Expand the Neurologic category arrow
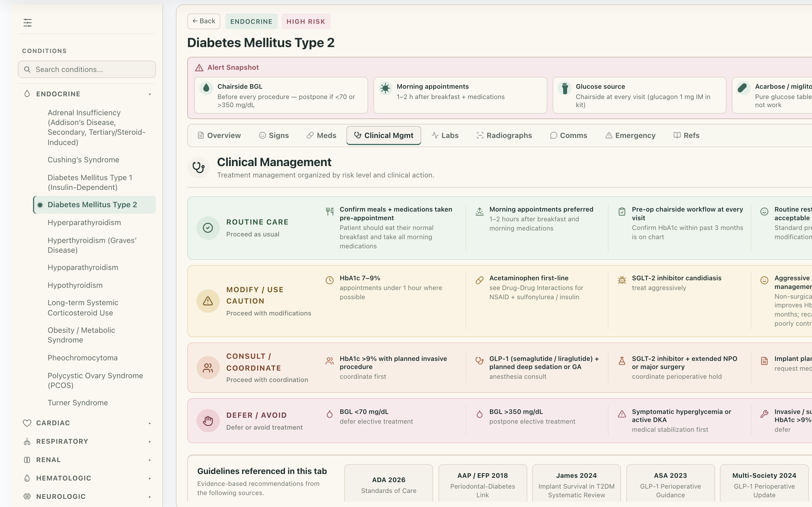The image size is (812, 507). click(x=150, y=497)
